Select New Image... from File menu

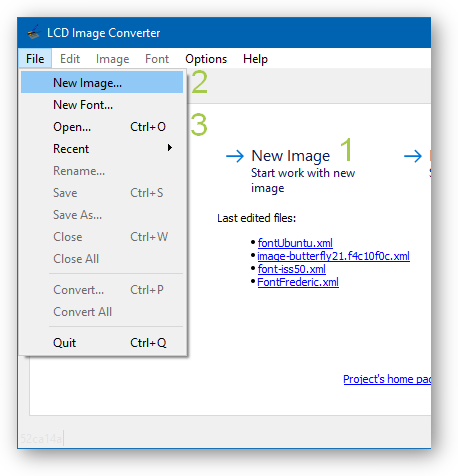(x=102, y=83)
